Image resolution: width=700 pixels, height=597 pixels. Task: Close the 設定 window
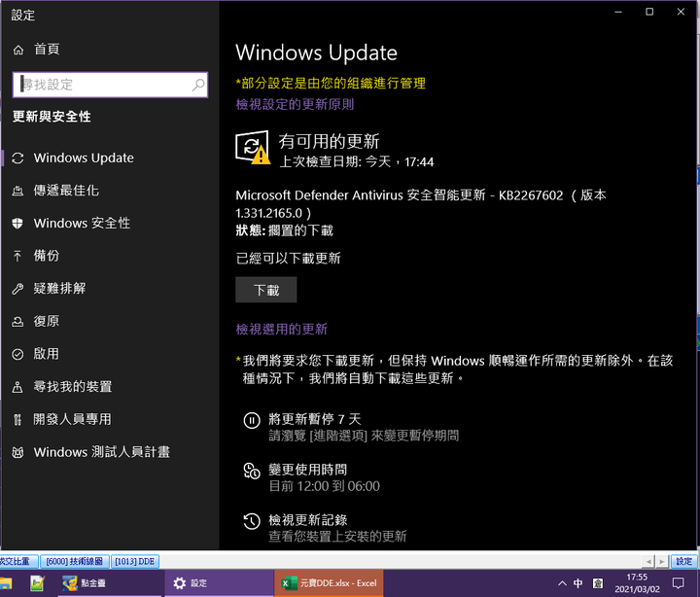(681, 12)
